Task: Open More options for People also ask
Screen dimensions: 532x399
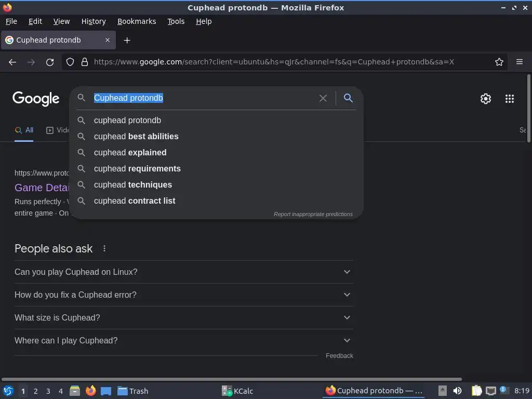Action: [x=104, y=249]
